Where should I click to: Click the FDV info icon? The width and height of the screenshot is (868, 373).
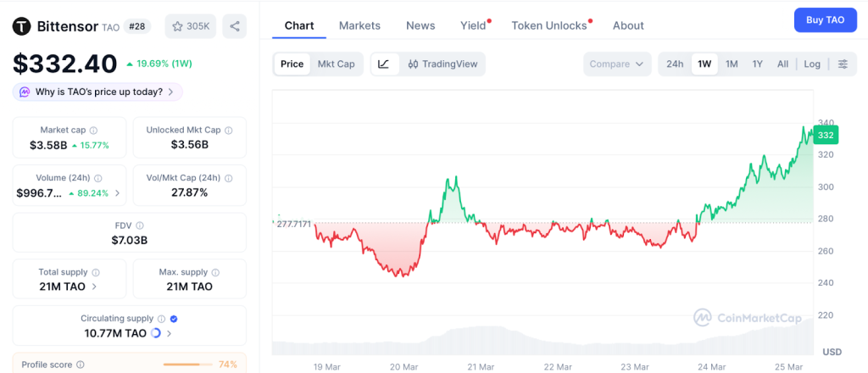click(x=140, y=225)
